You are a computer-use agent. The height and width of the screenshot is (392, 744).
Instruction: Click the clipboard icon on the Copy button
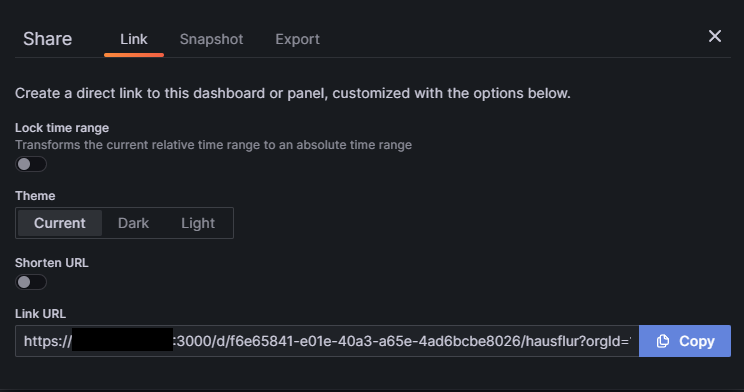[x=663, y=341]
